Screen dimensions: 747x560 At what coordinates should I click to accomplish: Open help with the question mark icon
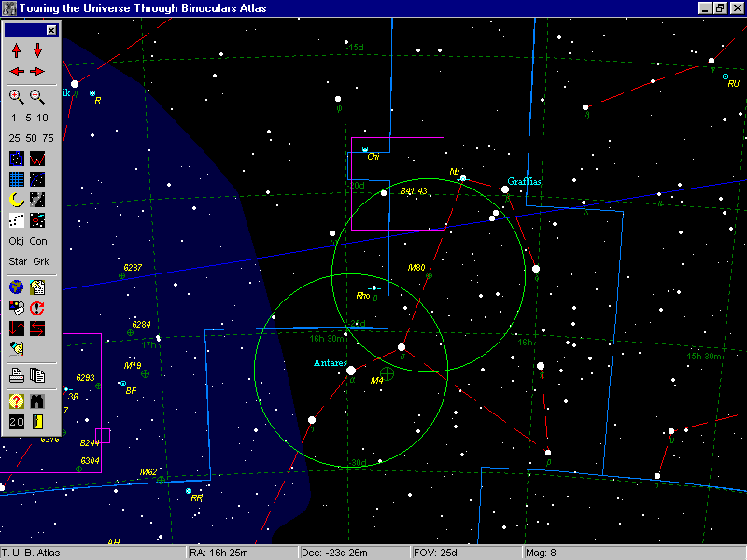pos(17,401)
